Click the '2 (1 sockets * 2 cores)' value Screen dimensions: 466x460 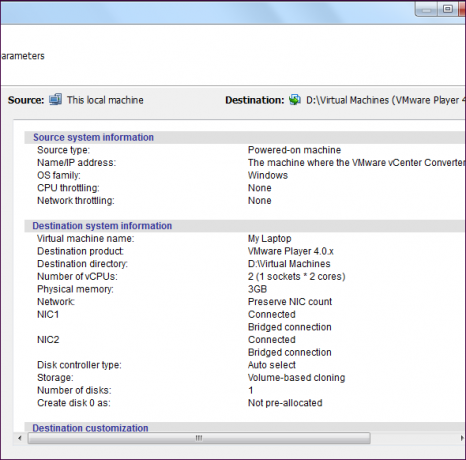[297, 277]
